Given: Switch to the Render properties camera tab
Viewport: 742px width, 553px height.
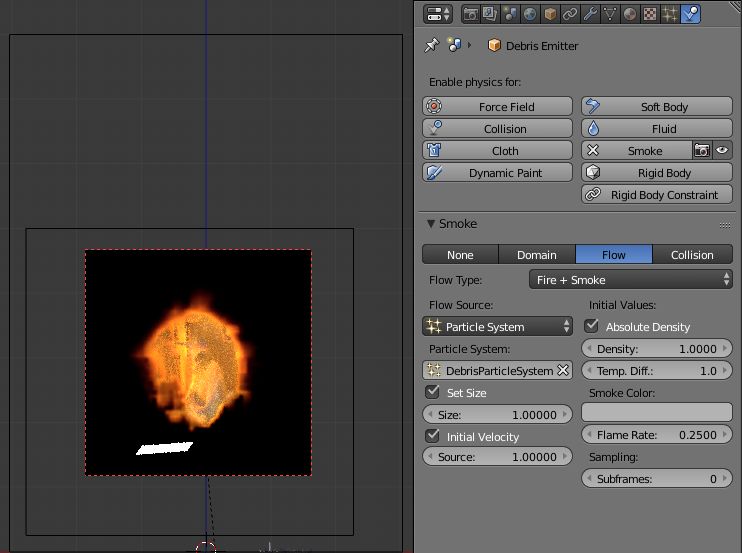Looking at the screenshot, I should [x=470, y=14].
